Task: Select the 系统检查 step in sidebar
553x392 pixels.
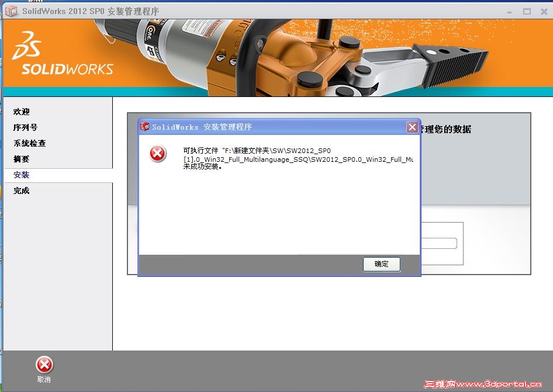Action: 30,143
